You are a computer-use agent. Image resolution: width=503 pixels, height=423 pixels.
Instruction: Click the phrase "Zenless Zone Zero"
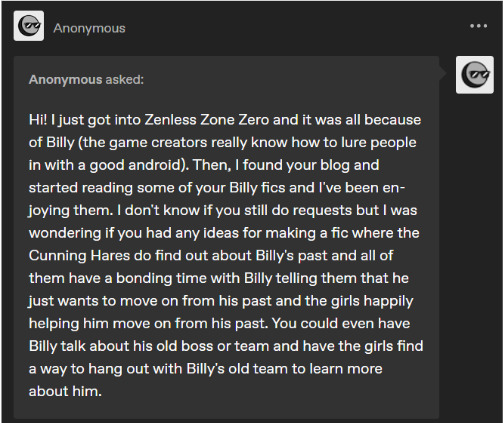click(x=207, y=120)
